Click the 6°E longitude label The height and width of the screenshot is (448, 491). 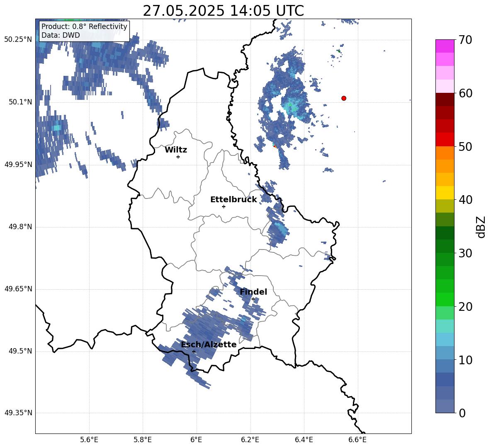coord(196,440)
